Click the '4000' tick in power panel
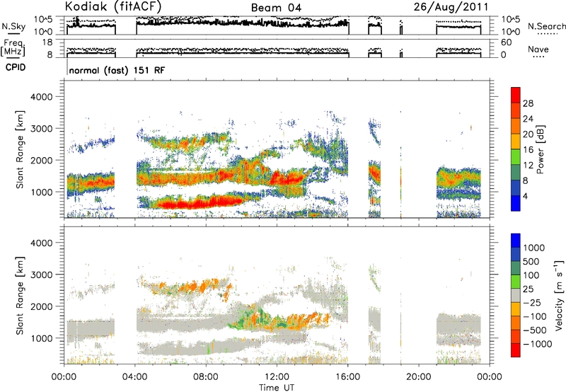 click(42, 97)
